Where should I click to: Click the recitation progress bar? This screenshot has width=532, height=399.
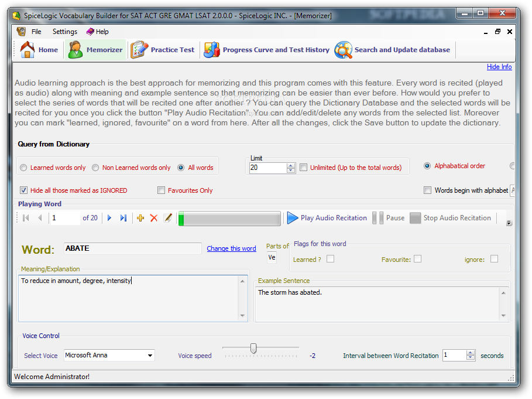229,219
